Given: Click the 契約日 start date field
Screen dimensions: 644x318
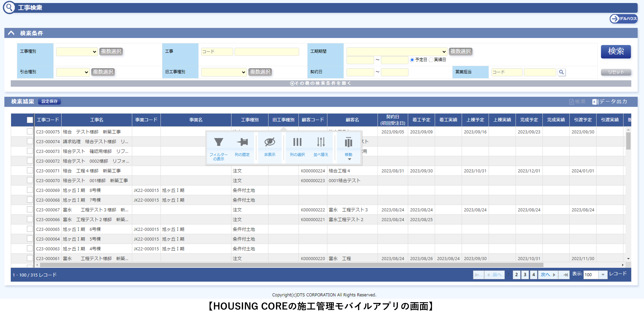Looking at the screenshot, I should [360, 72].
